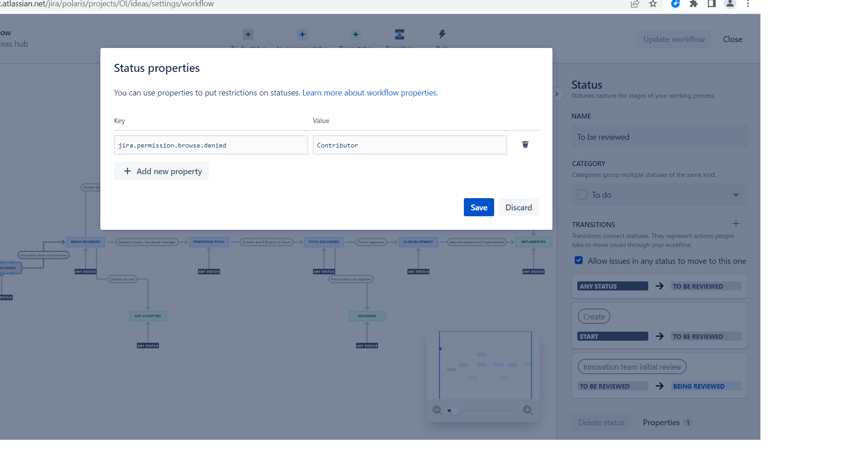Collapse the Status side panel chevron

click(557, 94)
